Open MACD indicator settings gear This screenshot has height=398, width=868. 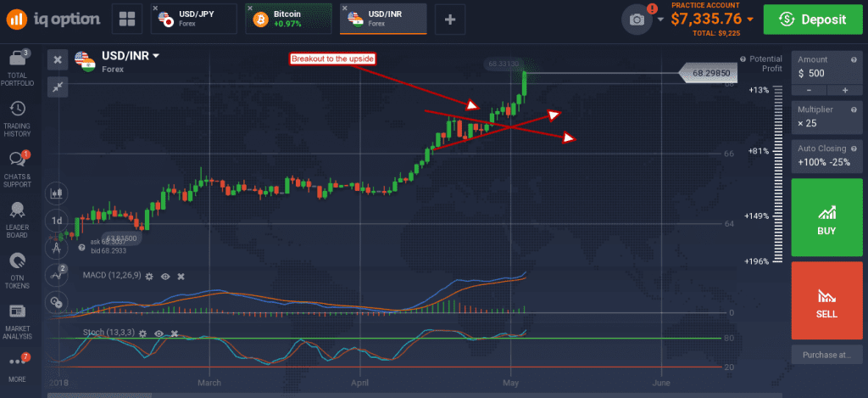pos(149,276)
